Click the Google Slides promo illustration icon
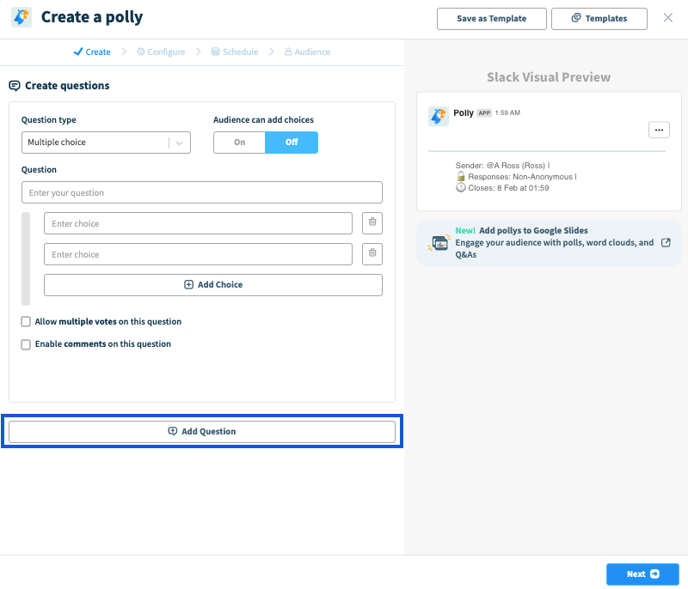This screenshot has width=688, height=589. [439, 243]
